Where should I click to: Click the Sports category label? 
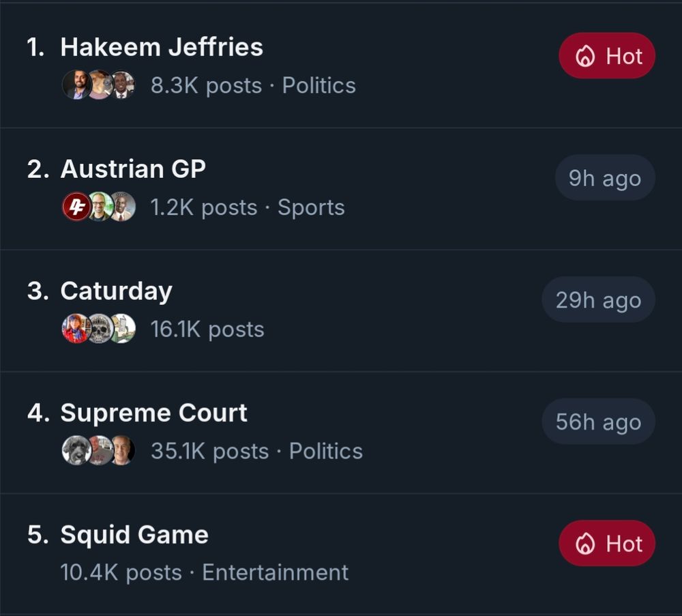pyautogui.click(x=311, y=207)
